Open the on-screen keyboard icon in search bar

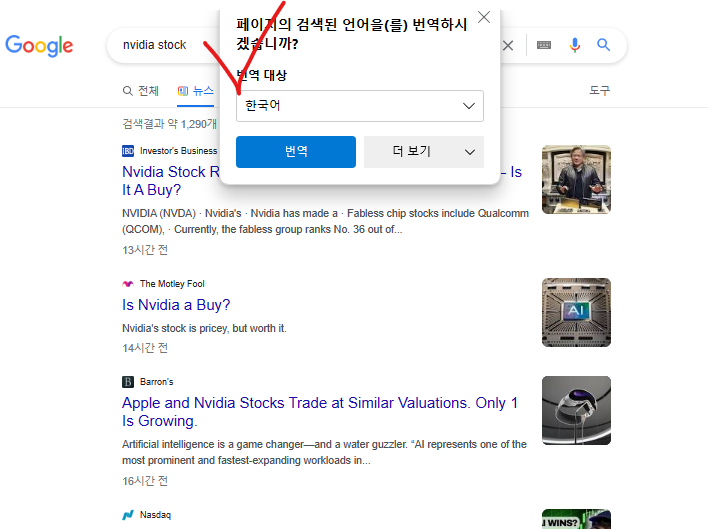tap(544, 45)
